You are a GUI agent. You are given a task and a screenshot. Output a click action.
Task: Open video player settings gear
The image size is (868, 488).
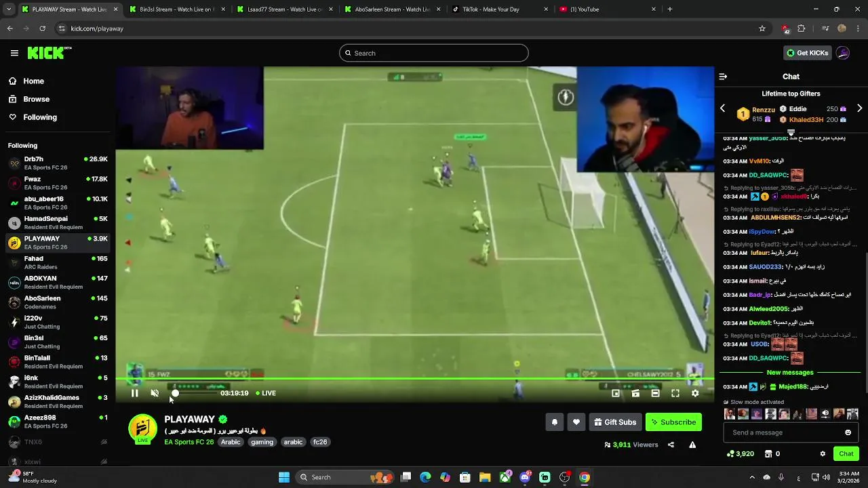tap(695, 393)
